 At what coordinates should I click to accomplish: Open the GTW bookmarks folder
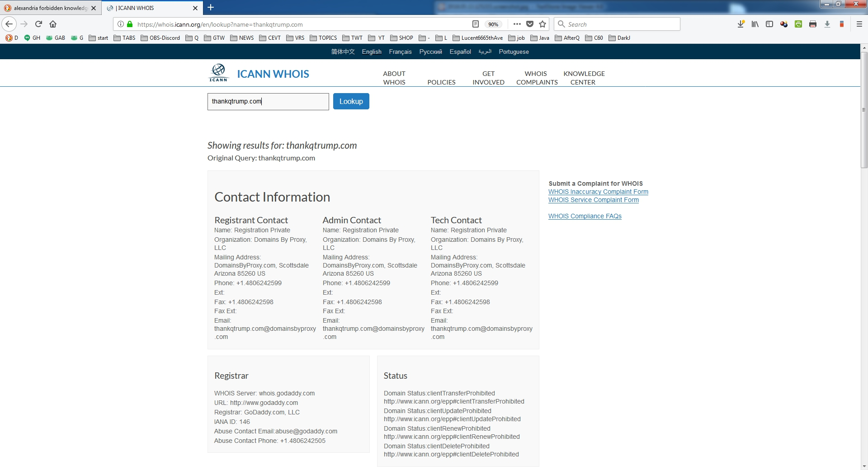pyautogui.click(x=214, y=38)
